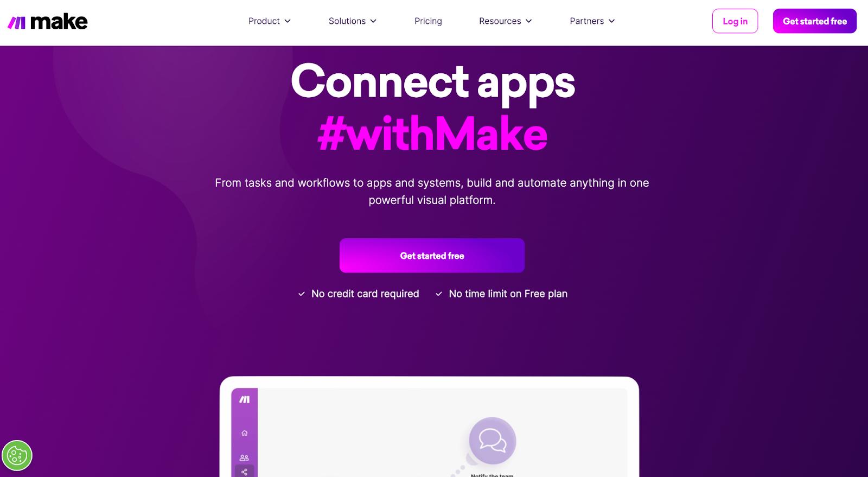This screenshot has width=868, height=477.
Task: Click header Get started free button
Action: [815, 21]
